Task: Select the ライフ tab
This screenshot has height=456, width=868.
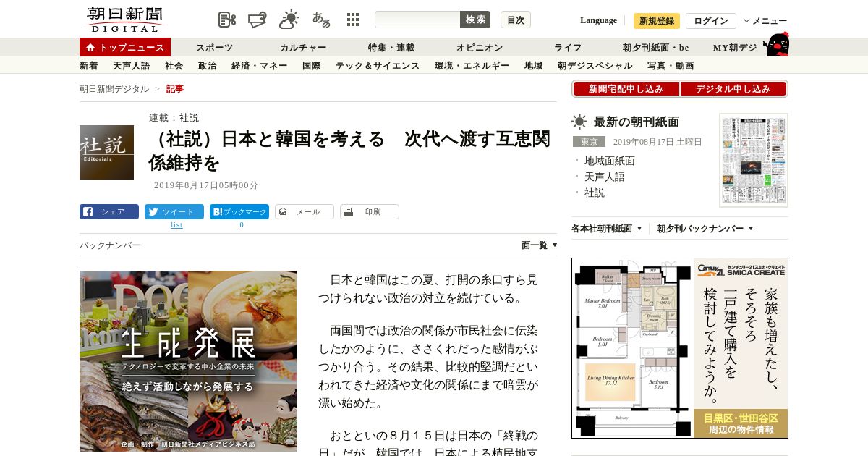Action: click(568, 48)
